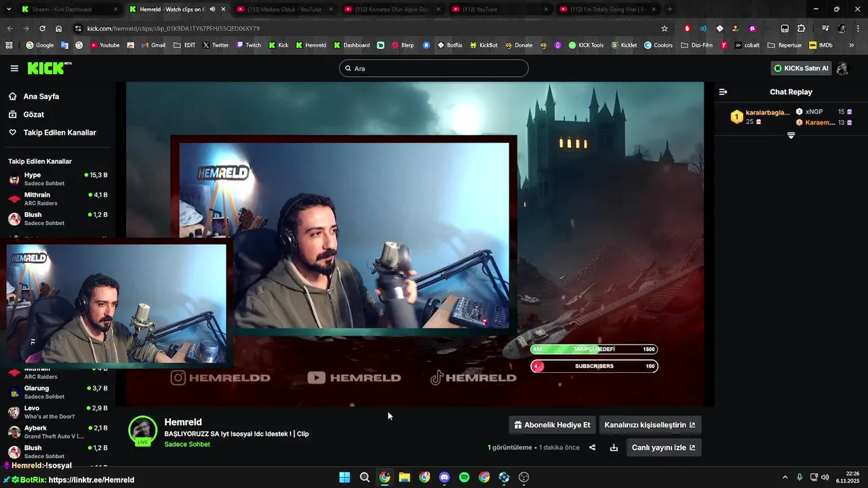Open the Twitch bookmark

pyautogui.click(x=248, y=45)
